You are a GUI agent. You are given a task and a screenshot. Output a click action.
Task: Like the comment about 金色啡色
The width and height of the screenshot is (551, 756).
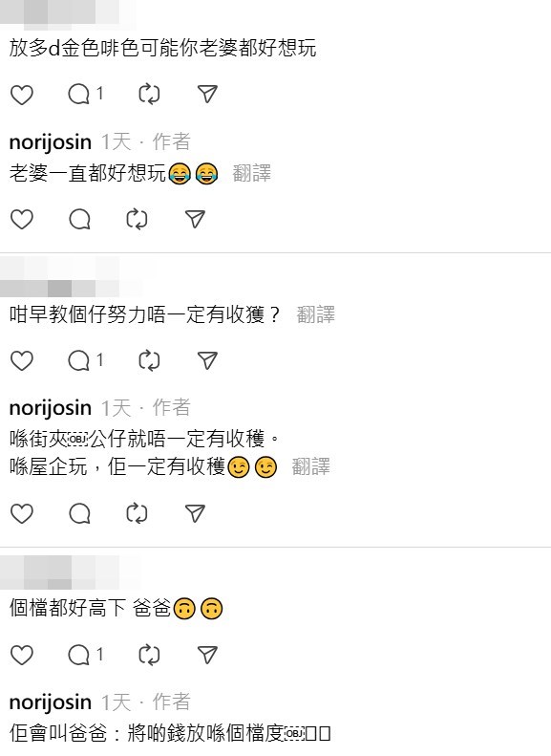click(x=22, y=95)
